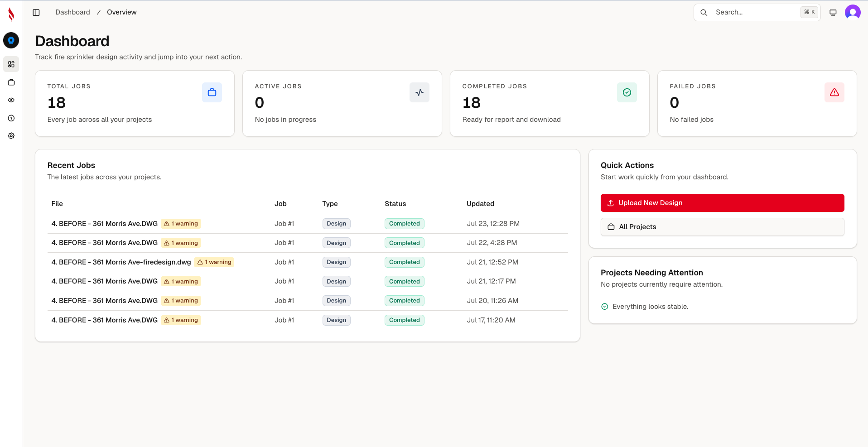
Task: Click the Failed Jobs warning triangle icon
Action: tap(834, 92)
